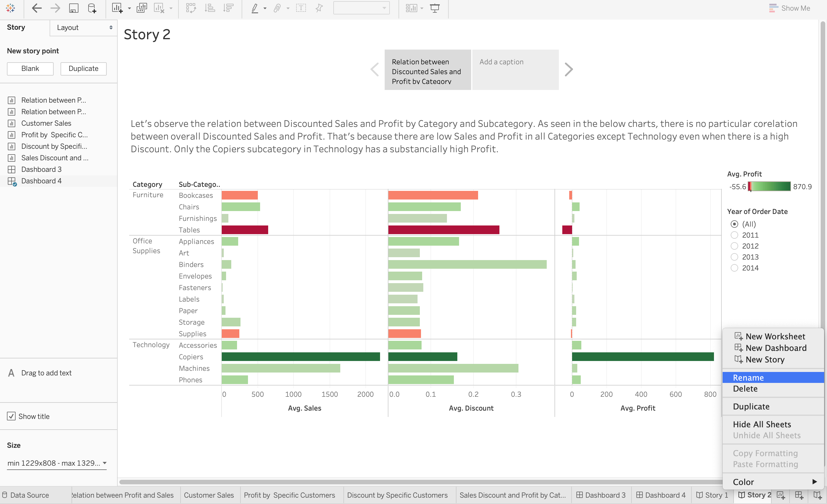Click the Presentation Mode icon

[x=435, y=8]
